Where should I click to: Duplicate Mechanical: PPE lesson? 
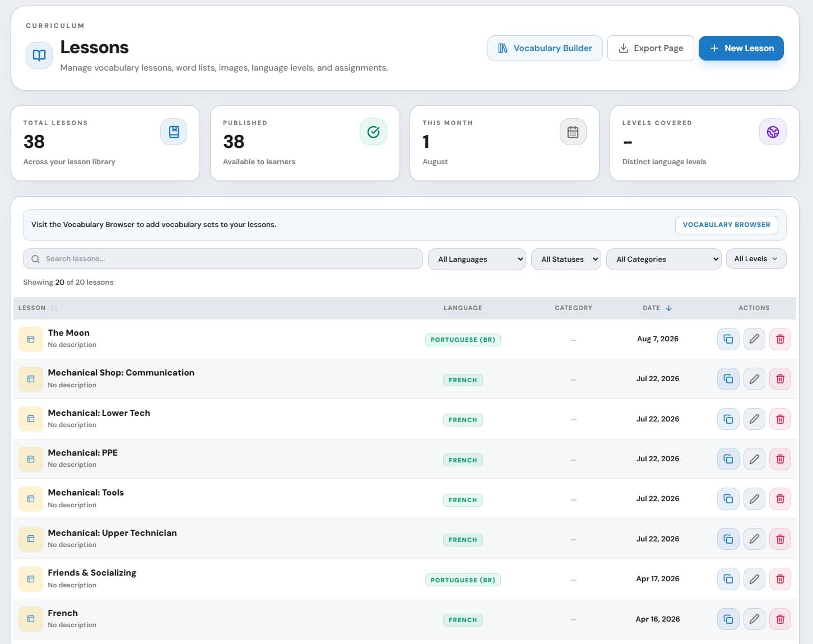pyautogui.click(x=728, y=459)
